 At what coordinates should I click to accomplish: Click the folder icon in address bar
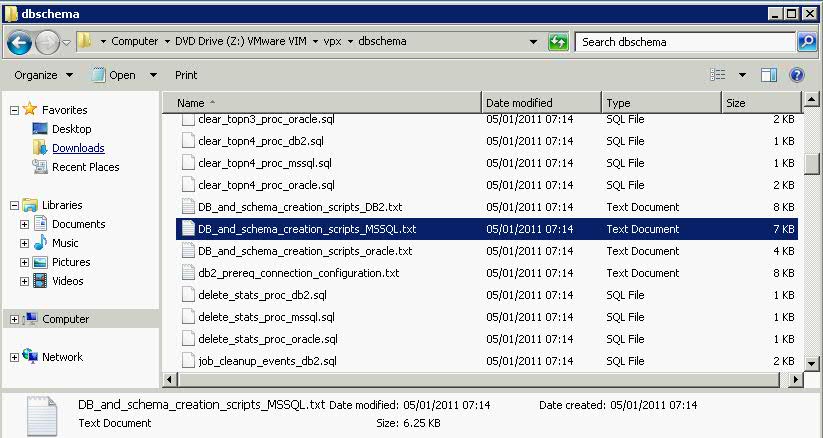point(85,41)
